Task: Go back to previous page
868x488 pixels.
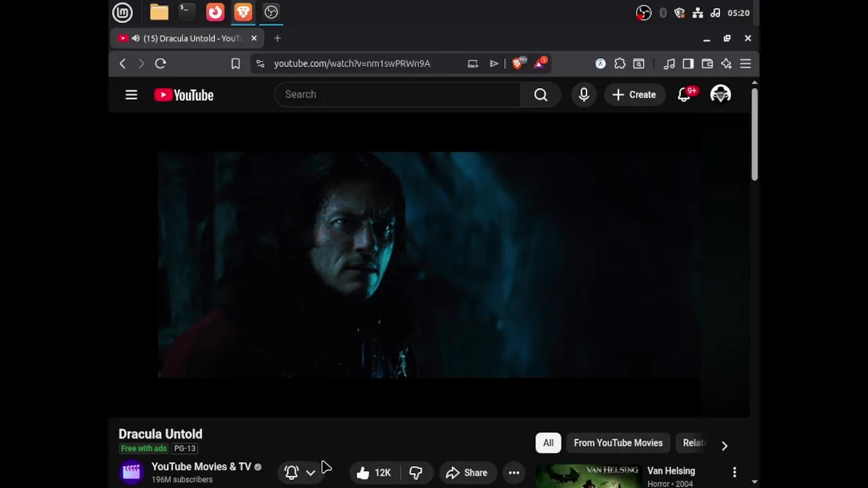Action: point(123,64)
